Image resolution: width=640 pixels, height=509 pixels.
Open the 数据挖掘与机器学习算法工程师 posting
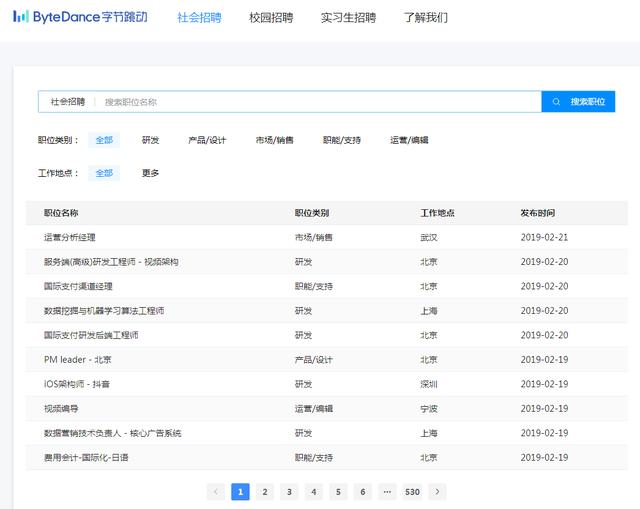tap(104, 311)
